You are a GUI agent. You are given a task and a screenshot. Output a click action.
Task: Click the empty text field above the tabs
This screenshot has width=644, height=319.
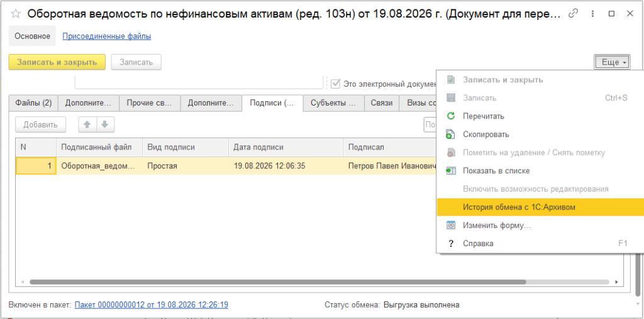[199, 82]
